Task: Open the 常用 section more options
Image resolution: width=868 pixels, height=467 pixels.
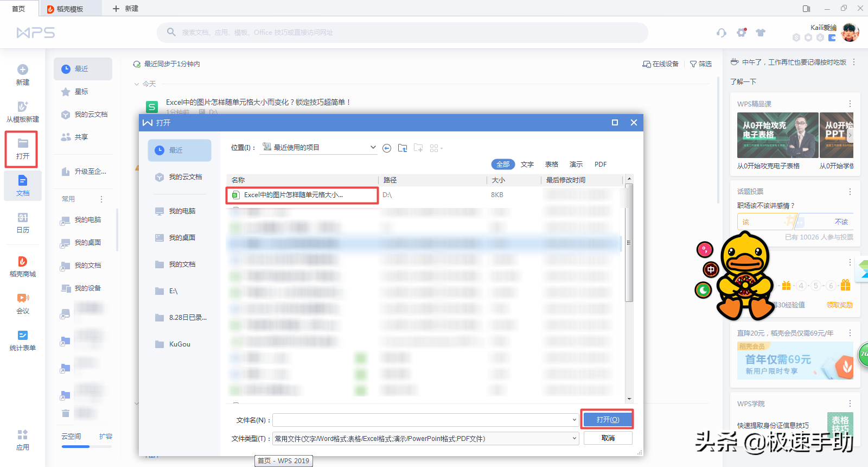Action: pos(101,199)
